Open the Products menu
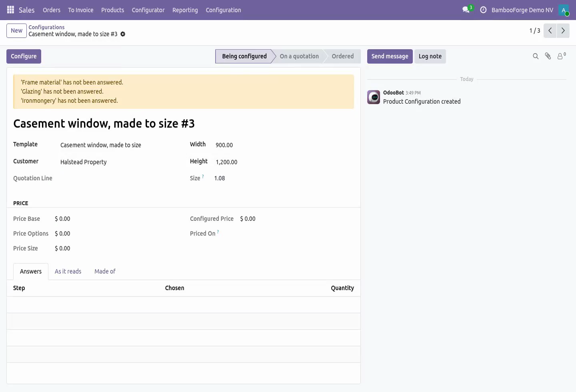 [x=112, y=10]
